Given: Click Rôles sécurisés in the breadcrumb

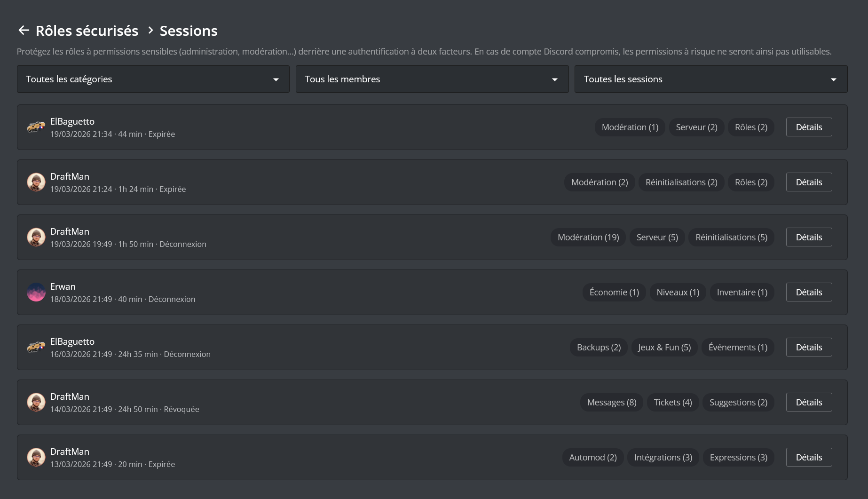Looking at the screenshot, I should pyautogui.click(x=87, y=30).
